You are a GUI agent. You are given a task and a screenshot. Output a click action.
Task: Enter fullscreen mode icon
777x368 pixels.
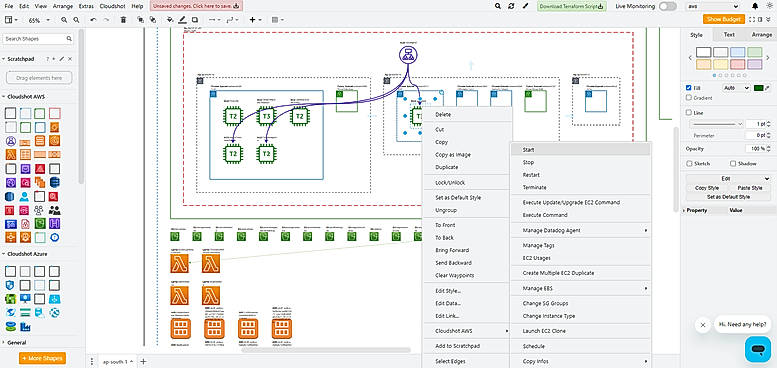point(753,19)
